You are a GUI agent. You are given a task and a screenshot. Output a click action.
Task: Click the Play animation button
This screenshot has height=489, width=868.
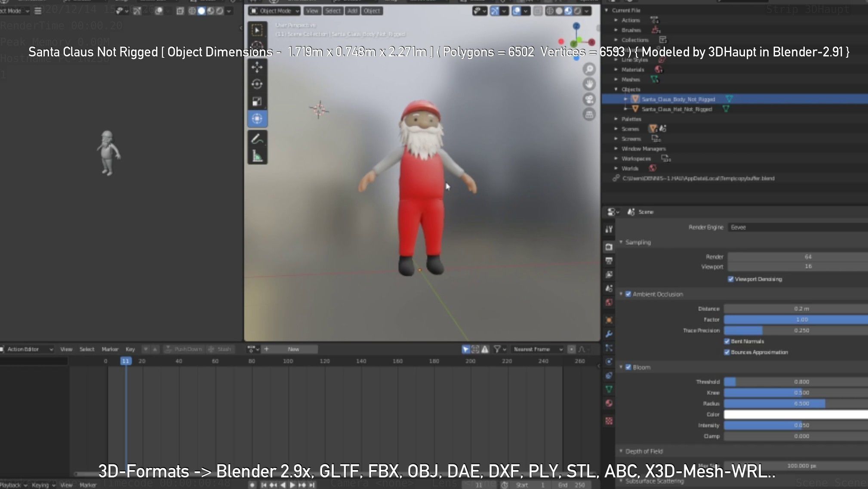pos(292,485)
